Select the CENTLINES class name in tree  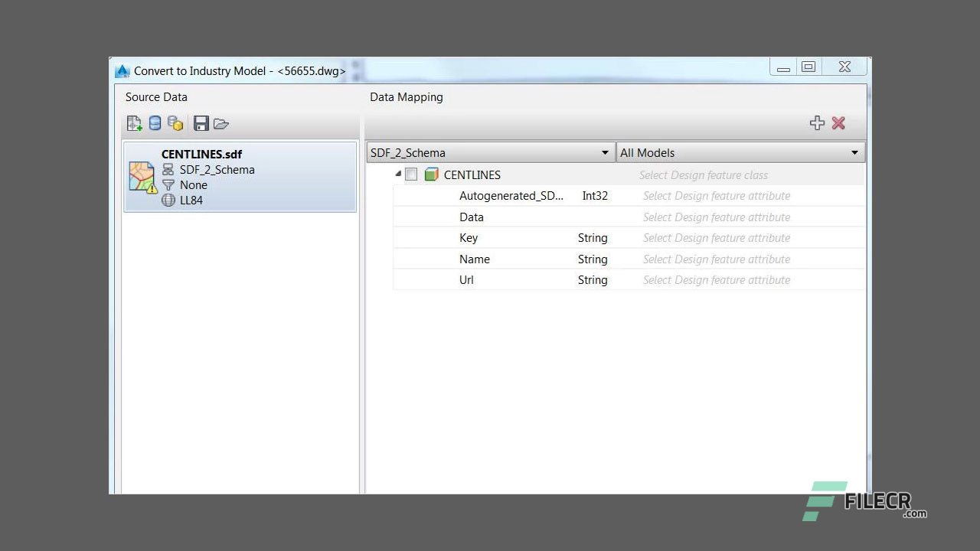click(472, 175)
